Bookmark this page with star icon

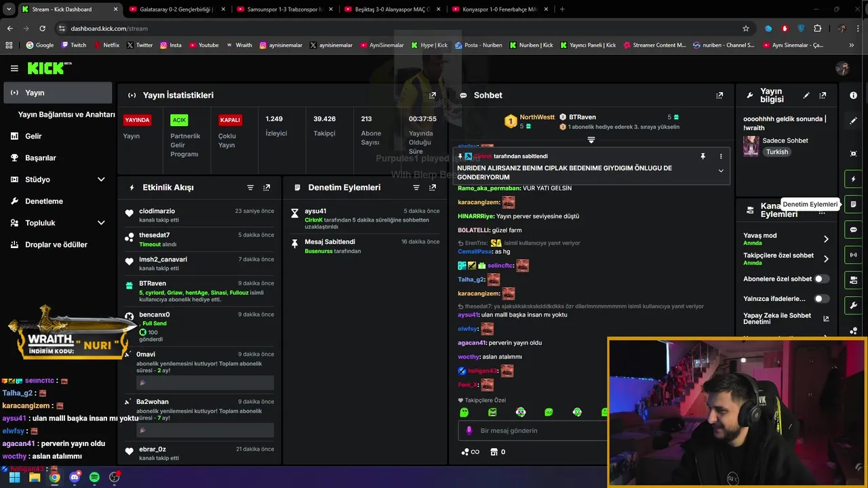click(746, 28)
